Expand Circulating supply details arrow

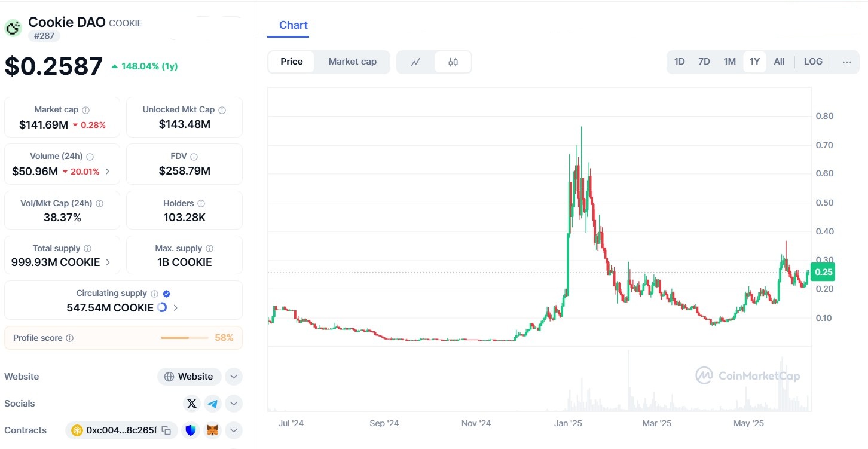[x=175, y=307]
